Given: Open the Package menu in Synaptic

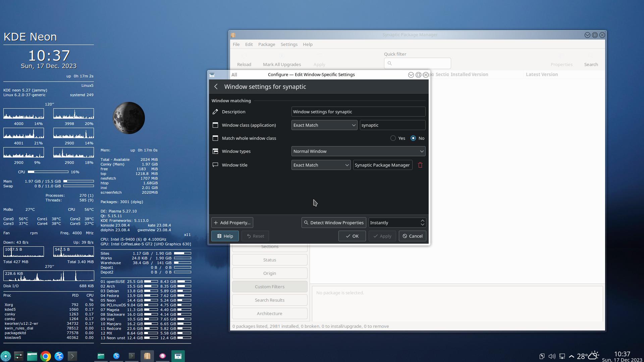Looking at the screenshot, I should click(266, 44).
